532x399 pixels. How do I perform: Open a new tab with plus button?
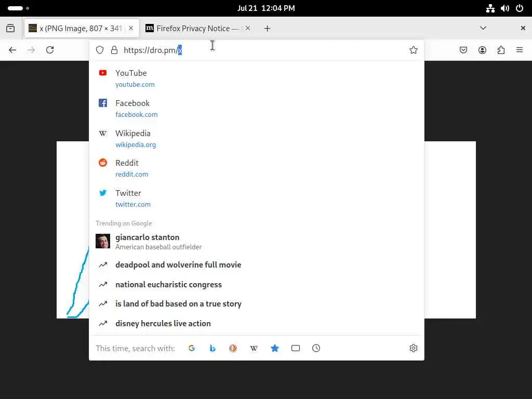(268, 29)
